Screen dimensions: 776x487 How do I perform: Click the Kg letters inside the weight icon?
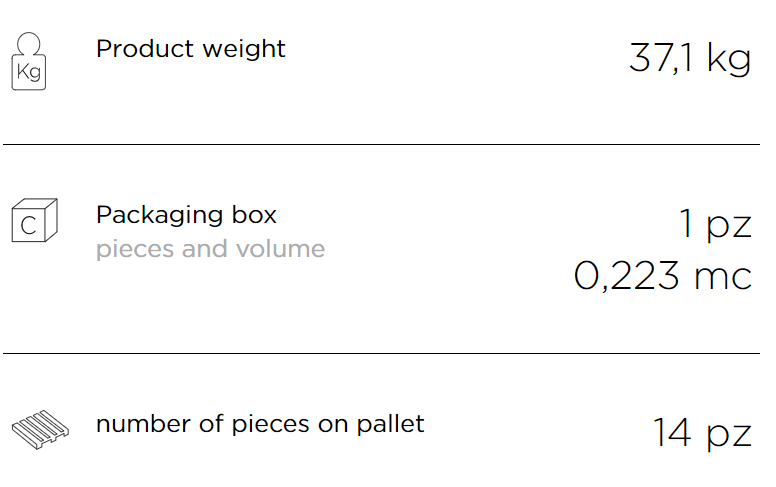[28, 72]
